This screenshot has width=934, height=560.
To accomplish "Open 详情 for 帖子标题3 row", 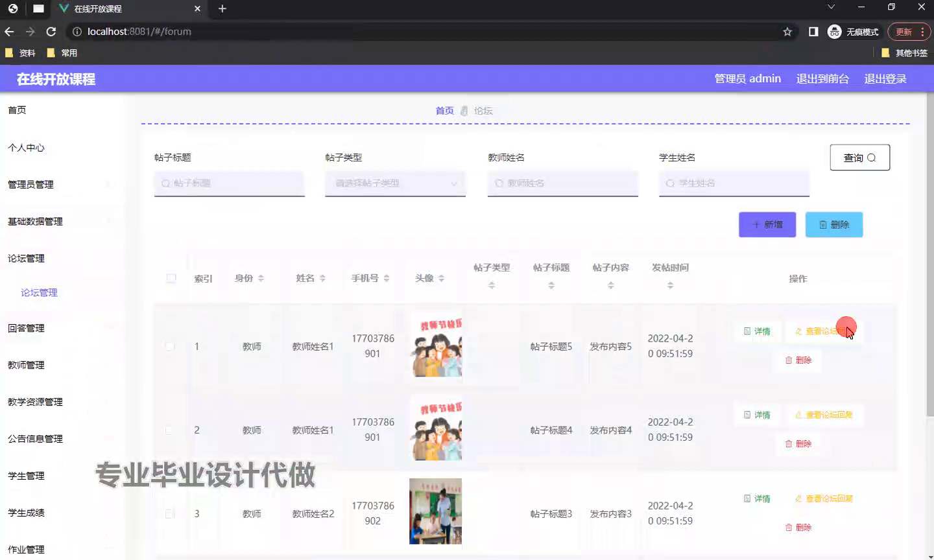I will [x=757, y=498].
